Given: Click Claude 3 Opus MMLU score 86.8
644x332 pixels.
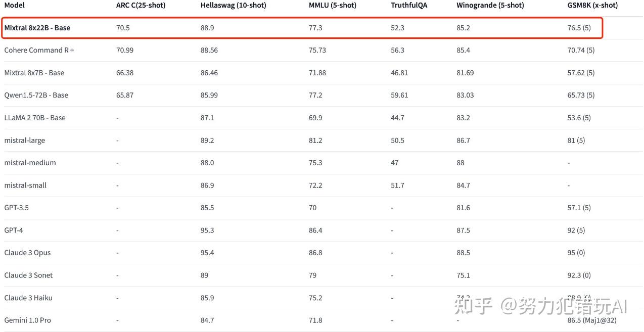Looking at the screenshot, I should tap(315, 253).
